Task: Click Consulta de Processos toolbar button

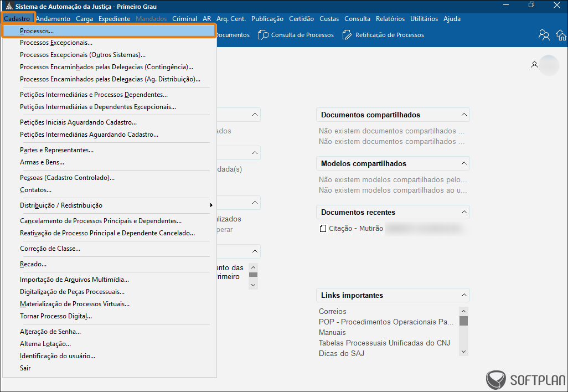Action: click(296, 35)
